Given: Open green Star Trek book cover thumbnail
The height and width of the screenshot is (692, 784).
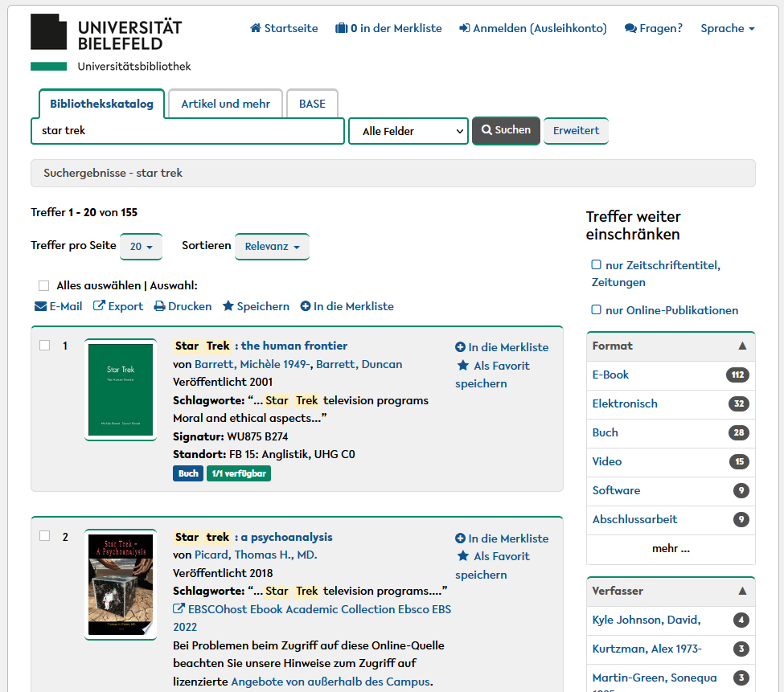Looking at the screenshot, I should point(121,390).
